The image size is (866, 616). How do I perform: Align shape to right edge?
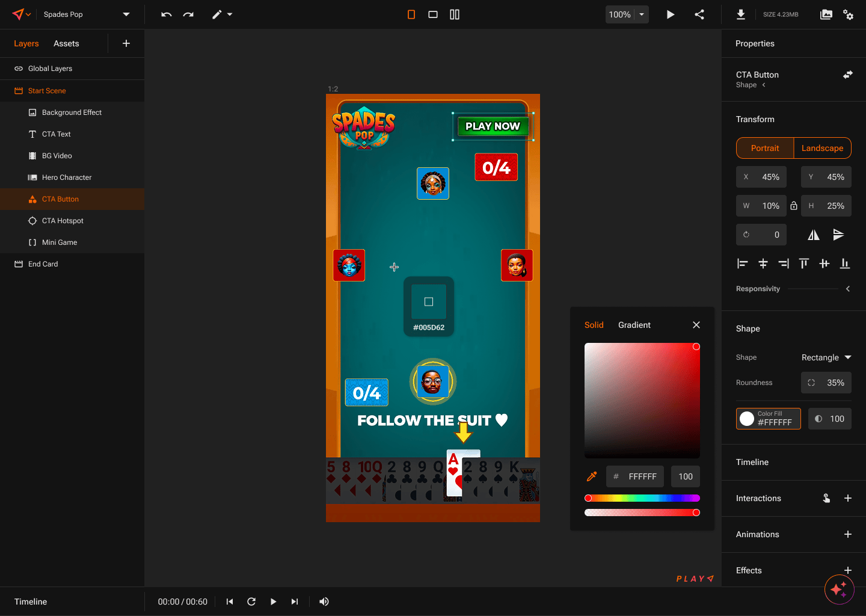(784, 263)
